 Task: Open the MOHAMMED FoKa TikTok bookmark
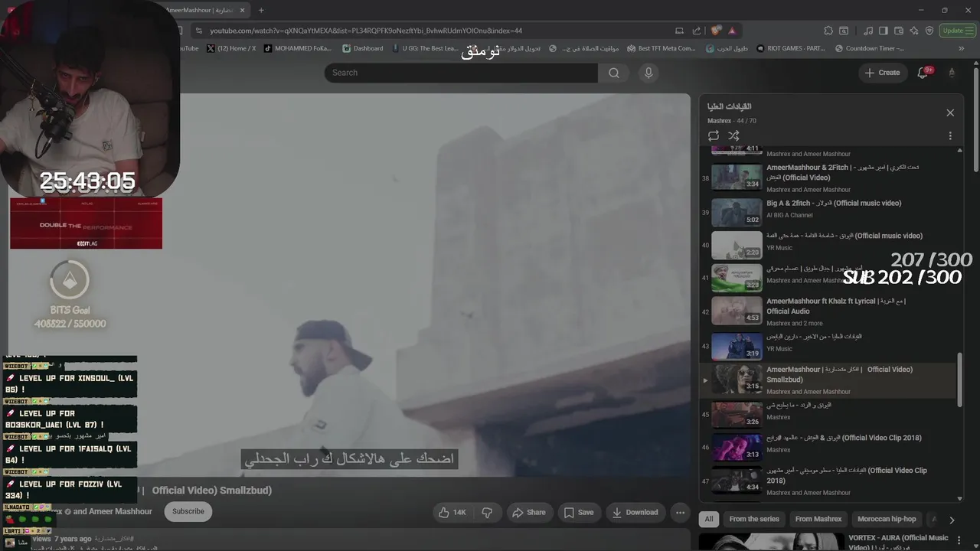299,48
